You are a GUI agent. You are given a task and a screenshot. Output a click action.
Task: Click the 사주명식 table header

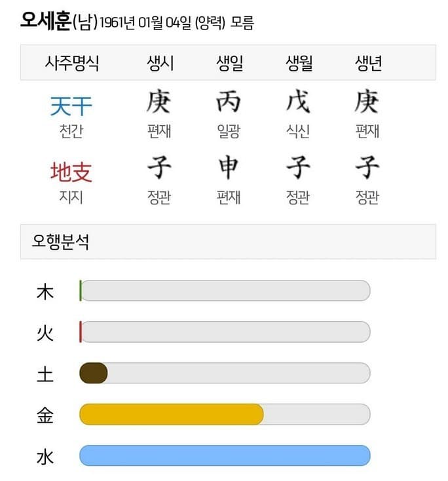click(x=72, y=63)
